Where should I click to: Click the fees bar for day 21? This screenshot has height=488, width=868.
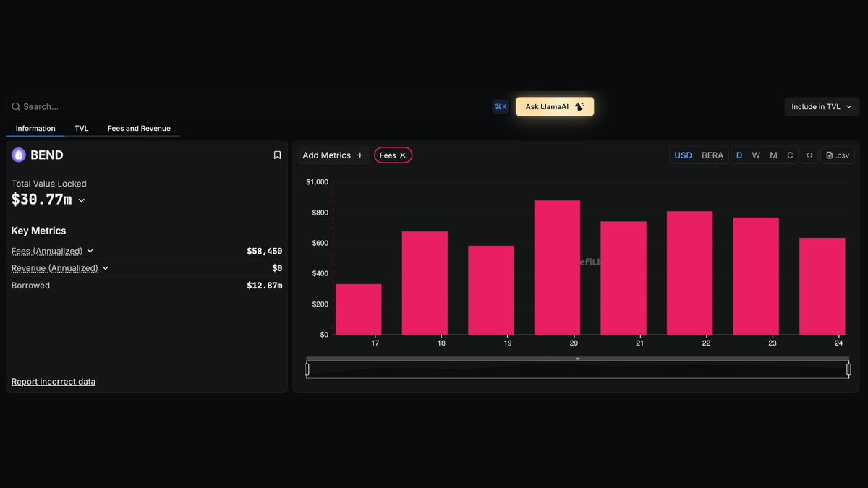(624, 278)
